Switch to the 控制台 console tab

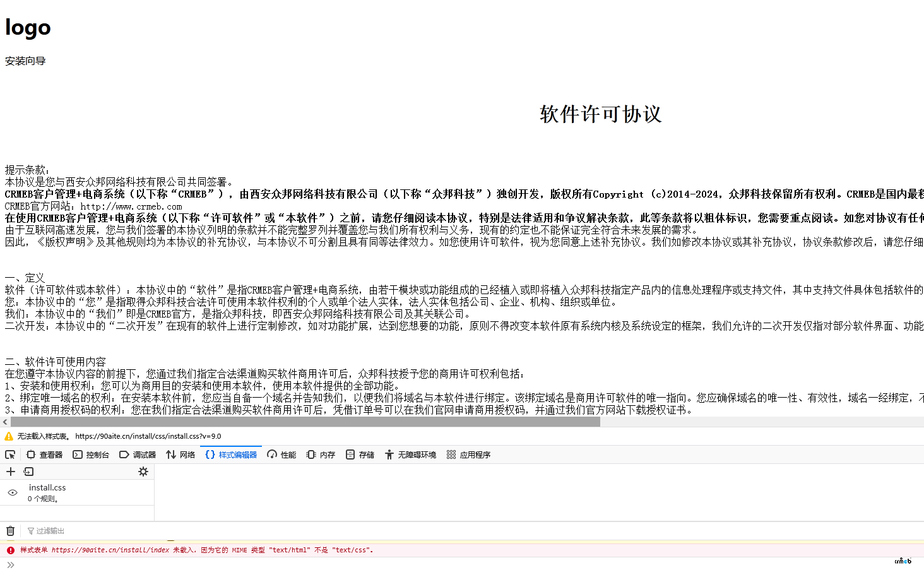pos(91,454)
